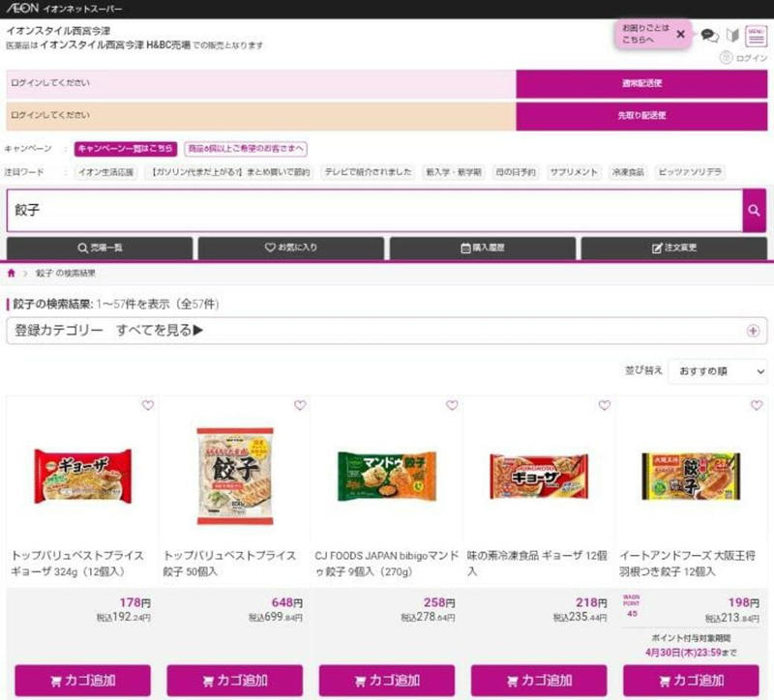Add the 258円 bibigo マンドゥ to cart

tap(387, 681)
